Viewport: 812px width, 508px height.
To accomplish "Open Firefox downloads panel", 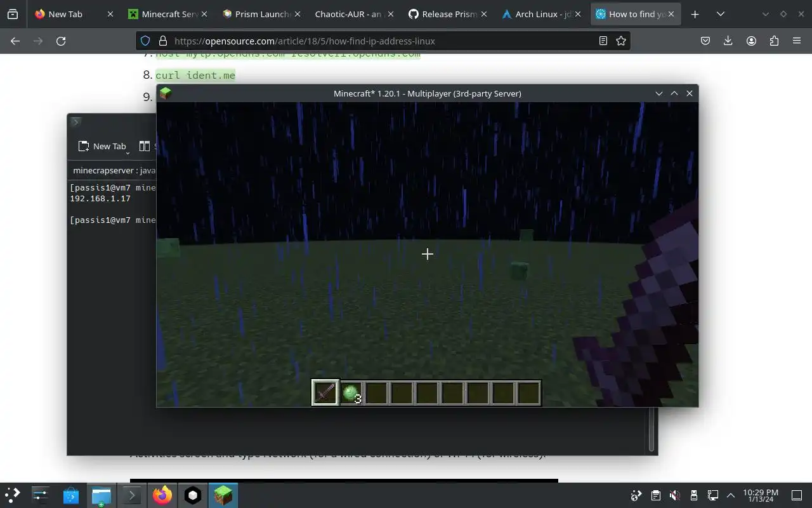I will [x=728, y=41].
